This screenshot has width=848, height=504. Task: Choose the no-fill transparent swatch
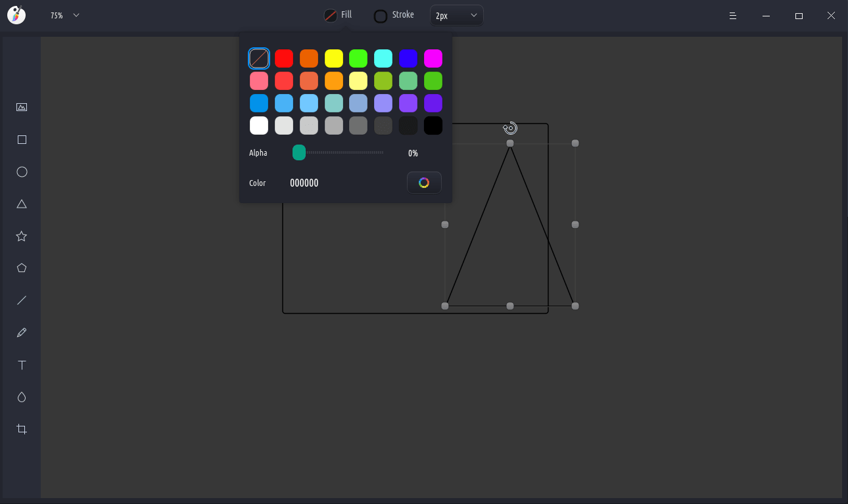tap(259, 58)
